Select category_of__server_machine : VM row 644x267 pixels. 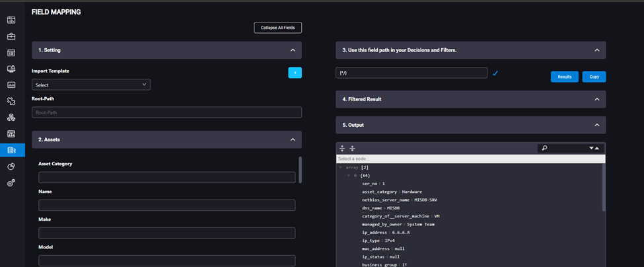tap(402, 216)
